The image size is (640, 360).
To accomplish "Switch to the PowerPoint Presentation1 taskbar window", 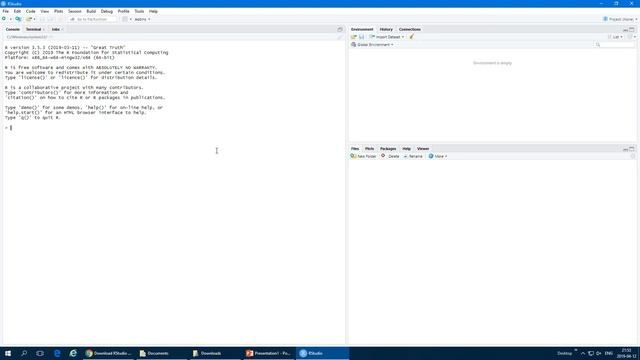I will (269, 353).
